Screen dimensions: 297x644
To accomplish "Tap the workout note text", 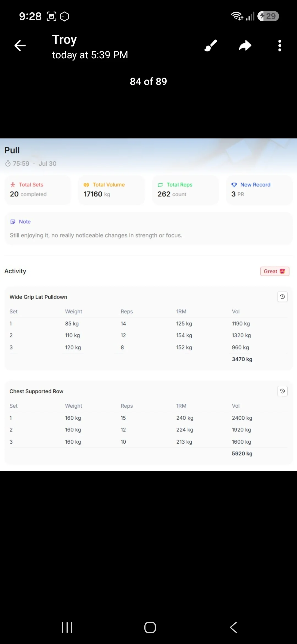I will click(96, 235).
